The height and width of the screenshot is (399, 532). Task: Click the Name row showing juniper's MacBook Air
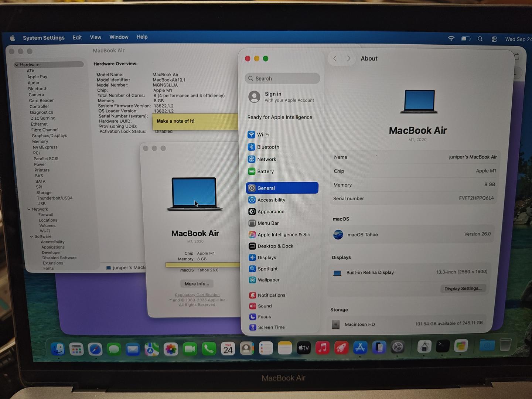click(415, 157)
